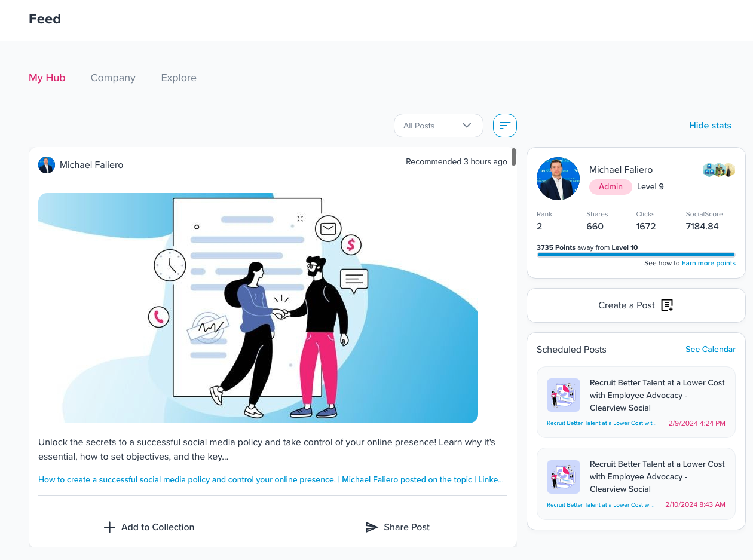Open the filter sort icon beside All Posts

[x=504, y=126]
